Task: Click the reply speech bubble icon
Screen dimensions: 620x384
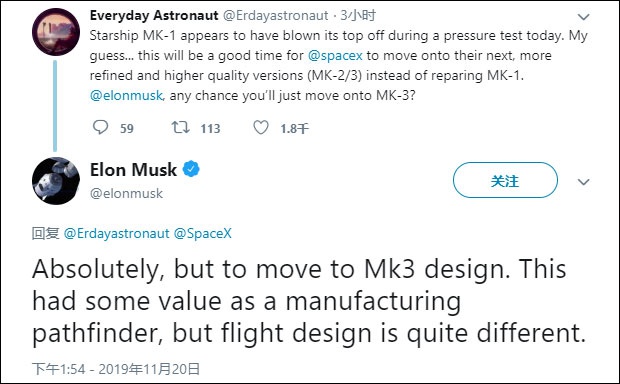Action: coord(100,127)
